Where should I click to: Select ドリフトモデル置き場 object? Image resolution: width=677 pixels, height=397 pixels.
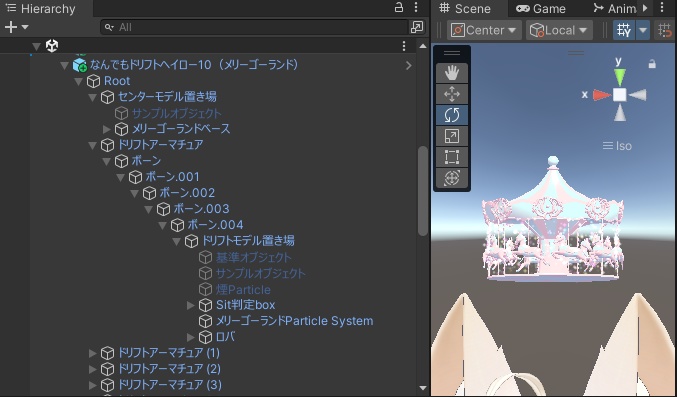click(248, 241)
